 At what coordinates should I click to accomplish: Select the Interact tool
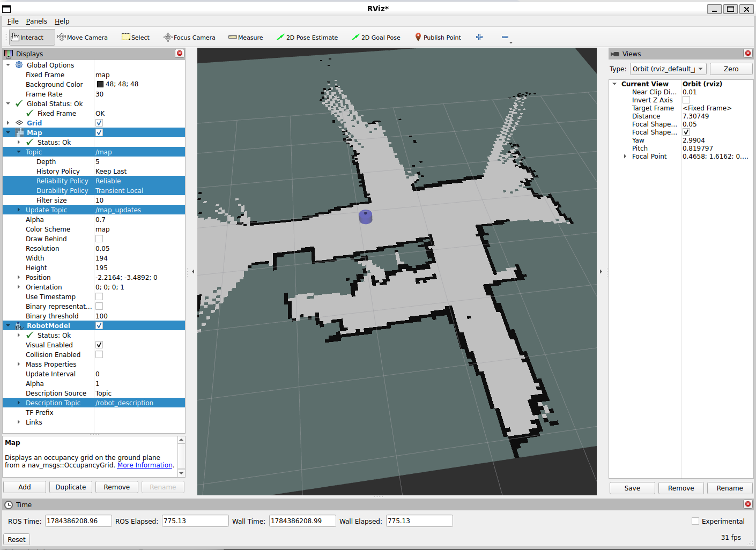32,38
